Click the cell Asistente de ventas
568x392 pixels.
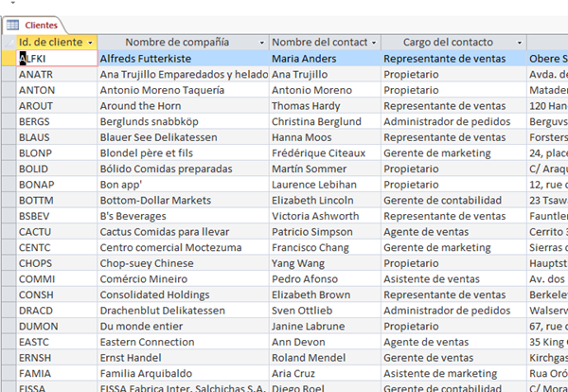coord(453,279)
